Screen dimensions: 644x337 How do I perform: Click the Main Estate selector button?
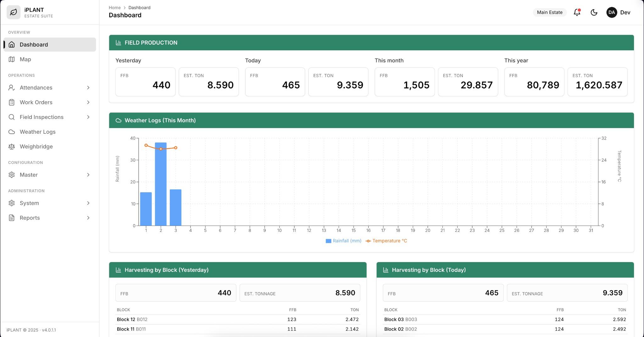tap(550, 12)
